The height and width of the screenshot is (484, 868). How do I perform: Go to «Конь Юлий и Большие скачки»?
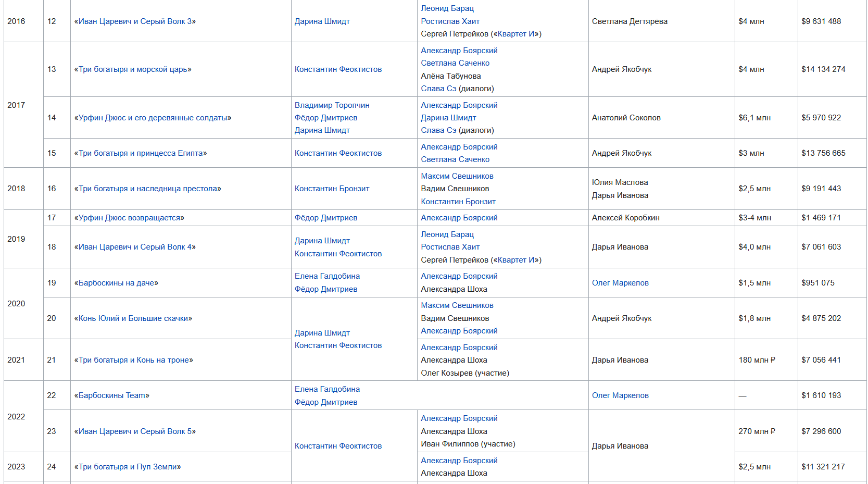coord(133,318)
